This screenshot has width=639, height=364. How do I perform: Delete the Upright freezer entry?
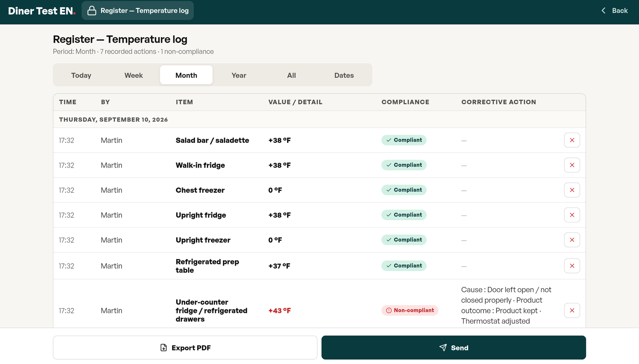572,240
